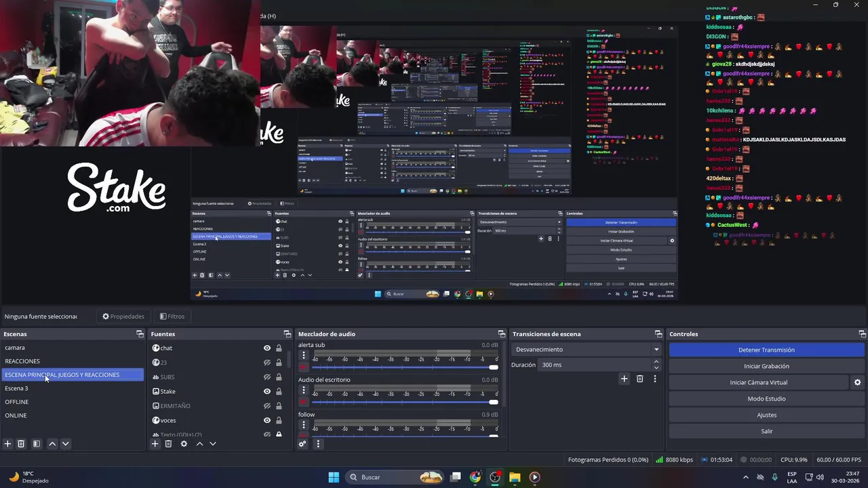868x488 pixels.
Task: Click Detener Transmisión button
Action: (766, 350)
